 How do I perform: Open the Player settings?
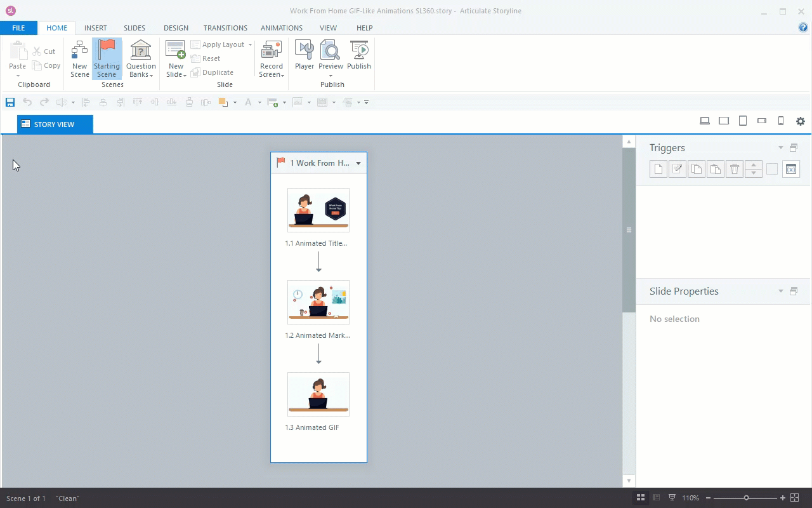pos(304,55)
